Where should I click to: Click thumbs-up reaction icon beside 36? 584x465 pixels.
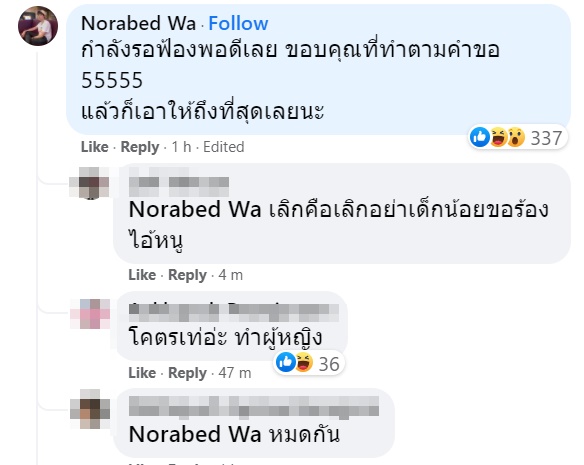(x=286, y=362)
